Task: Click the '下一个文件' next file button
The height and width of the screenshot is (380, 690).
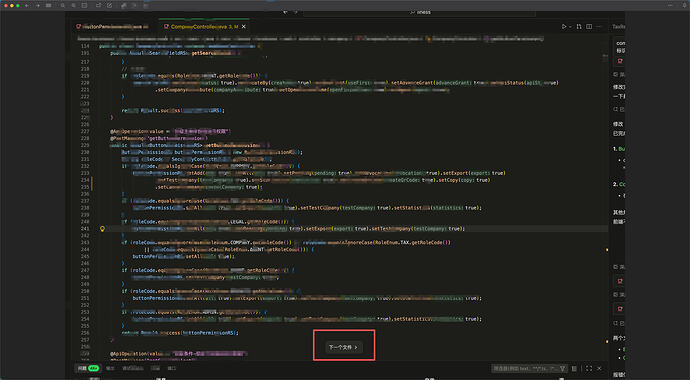Action: click(x=344, y=347)
